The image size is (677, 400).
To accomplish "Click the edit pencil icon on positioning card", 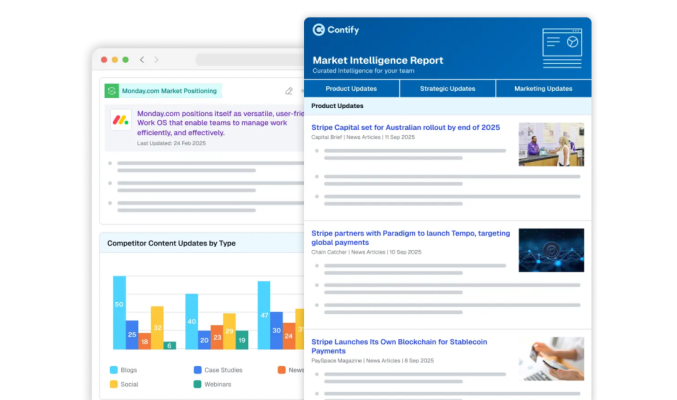I will pyautogui.click(x=289, y=91).
